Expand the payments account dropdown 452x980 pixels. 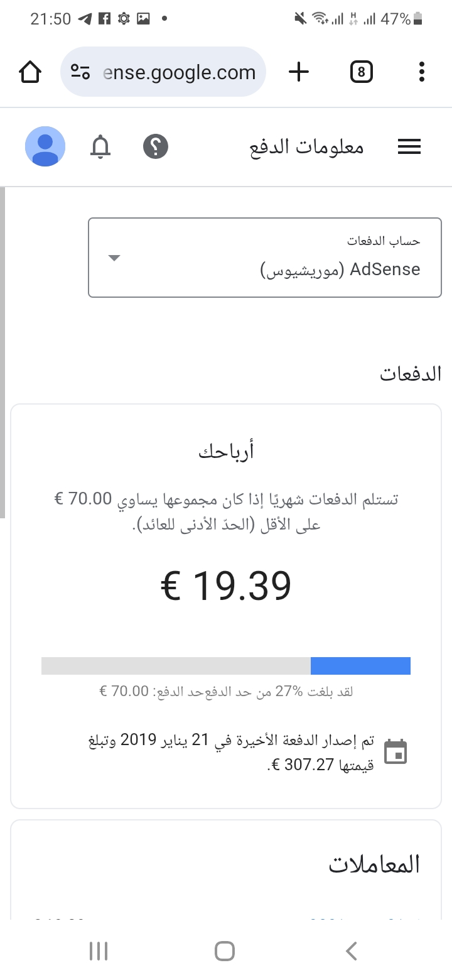point(265,258)
